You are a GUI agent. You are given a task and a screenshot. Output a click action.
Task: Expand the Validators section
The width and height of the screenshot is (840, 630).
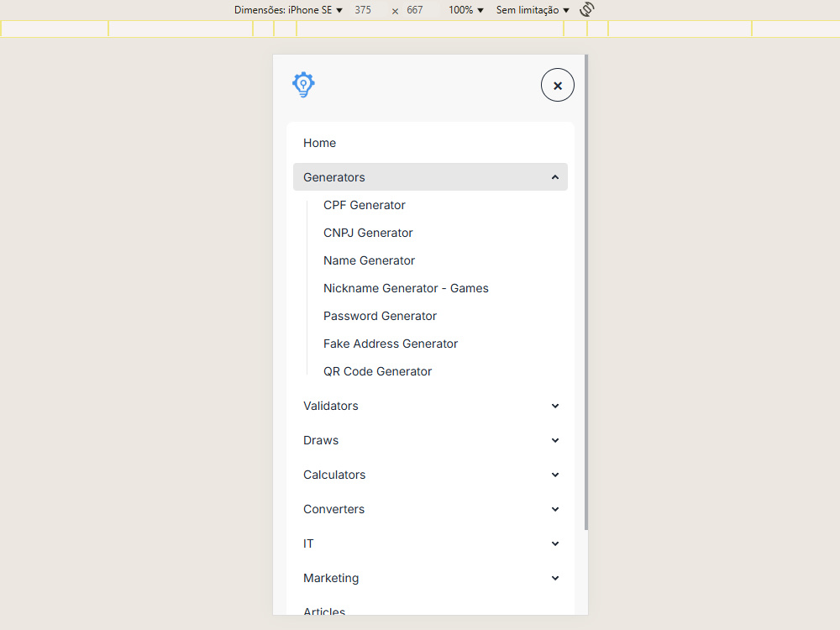coord(430,406)
